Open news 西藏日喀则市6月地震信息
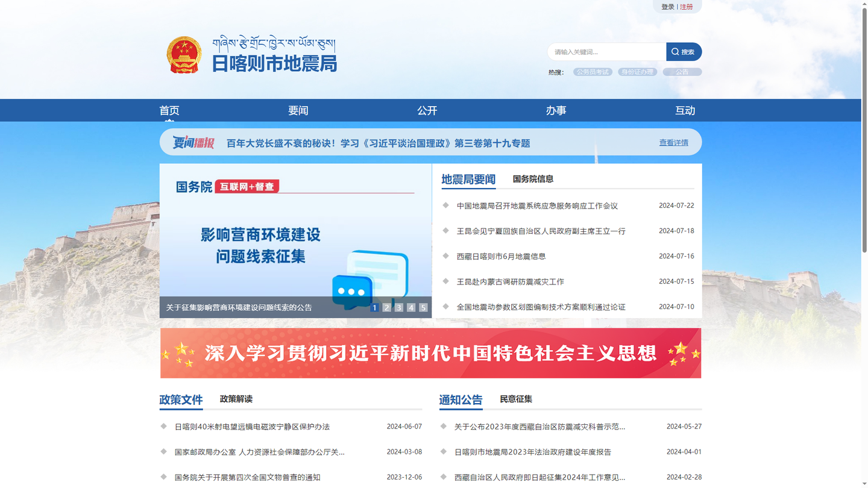 501,257
